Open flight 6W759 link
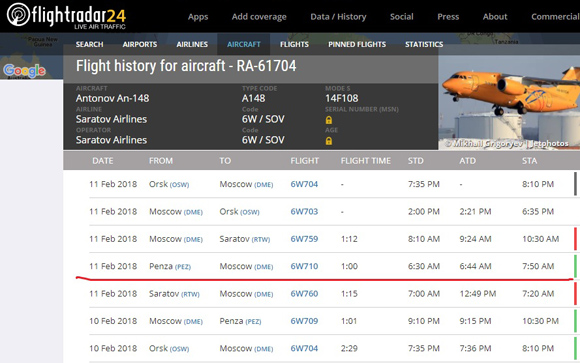The width and height of the screenshot is (580, 363). point(304,239)
